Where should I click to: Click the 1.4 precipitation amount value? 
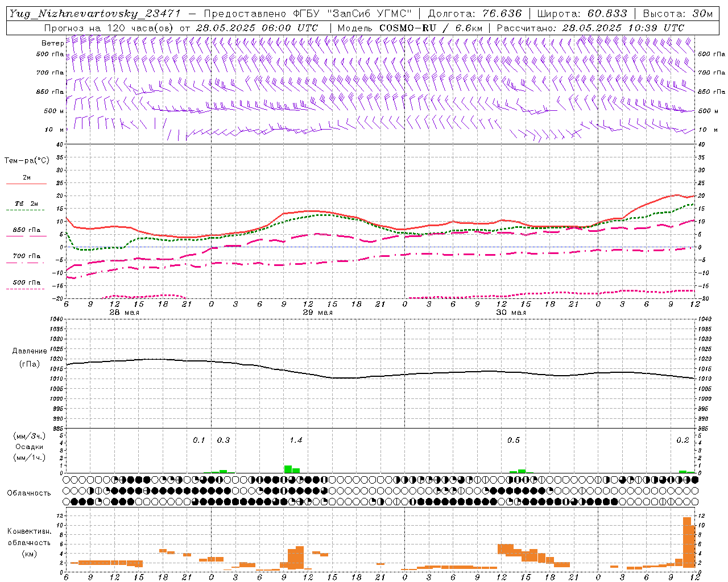coord(296,440)
